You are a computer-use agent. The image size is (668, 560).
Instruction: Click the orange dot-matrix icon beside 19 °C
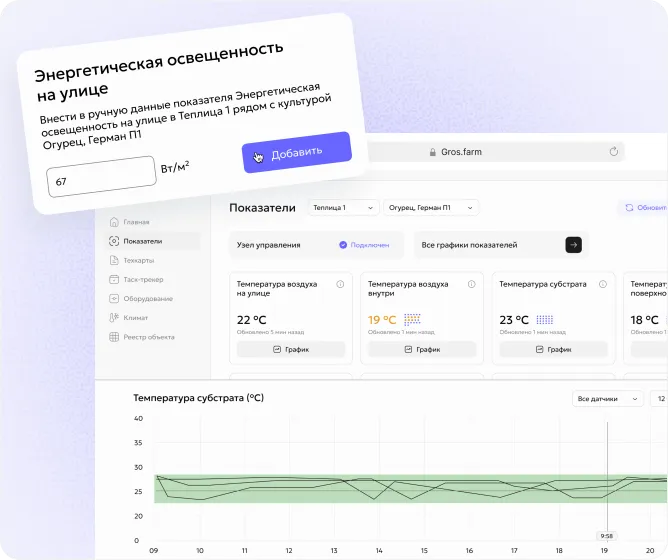pyautogui.click(x=412, y=319)
